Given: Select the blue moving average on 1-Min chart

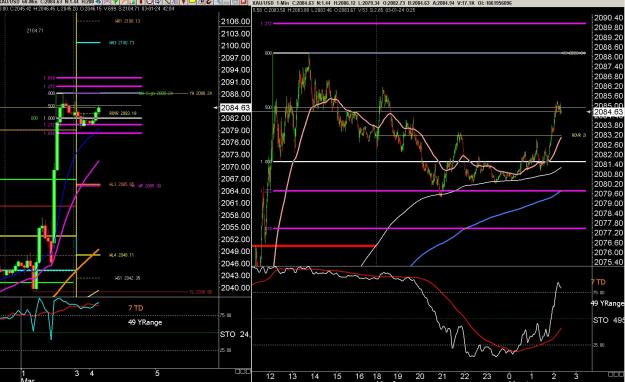Looking at the screenshot, I should point(486,218).
